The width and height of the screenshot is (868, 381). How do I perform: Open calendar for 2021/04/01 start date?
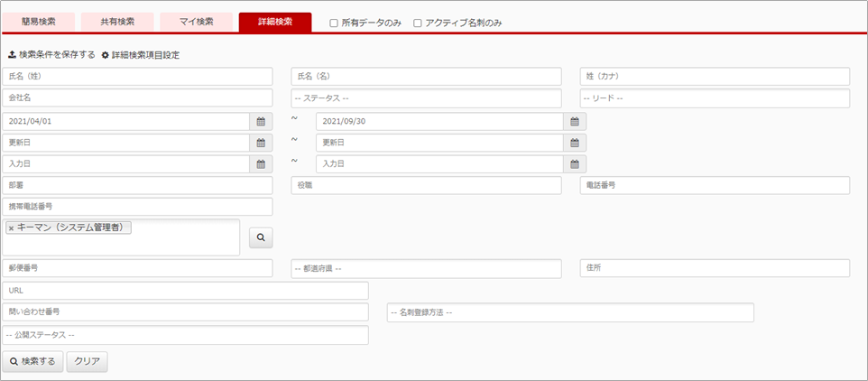[x=261, y=122]
